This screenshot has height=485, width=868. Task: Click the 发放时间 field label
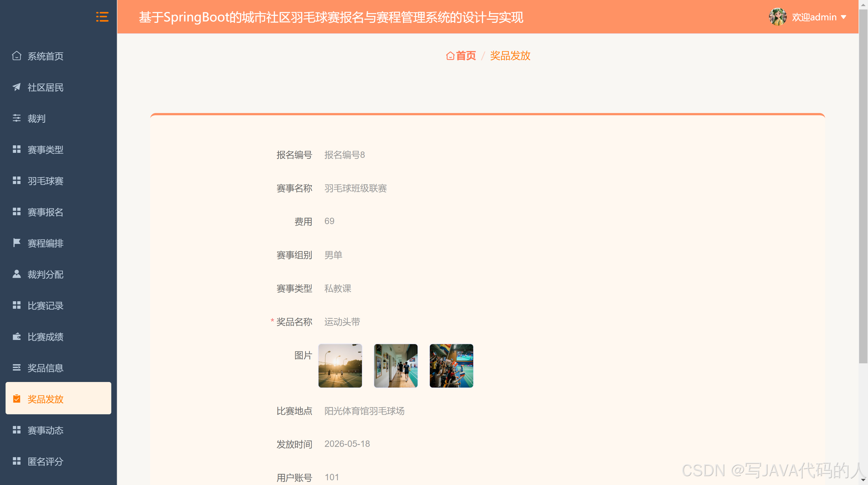point(294,444)
